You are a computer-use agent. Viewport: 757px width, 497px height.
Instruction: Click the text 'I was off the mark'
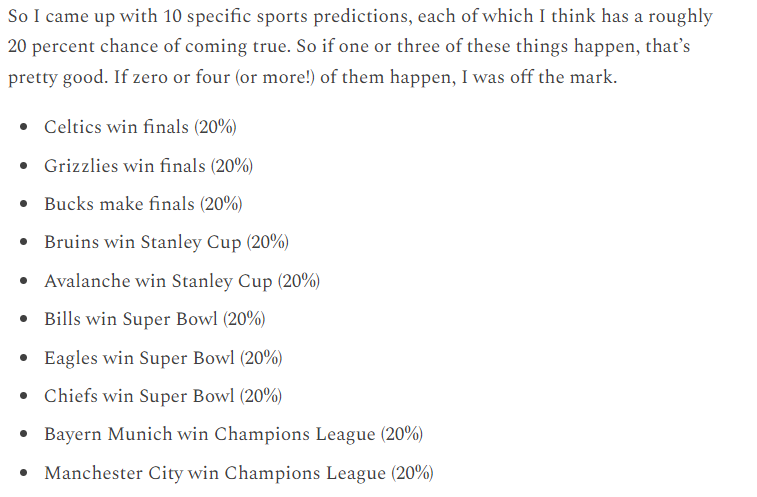[539, 77]
